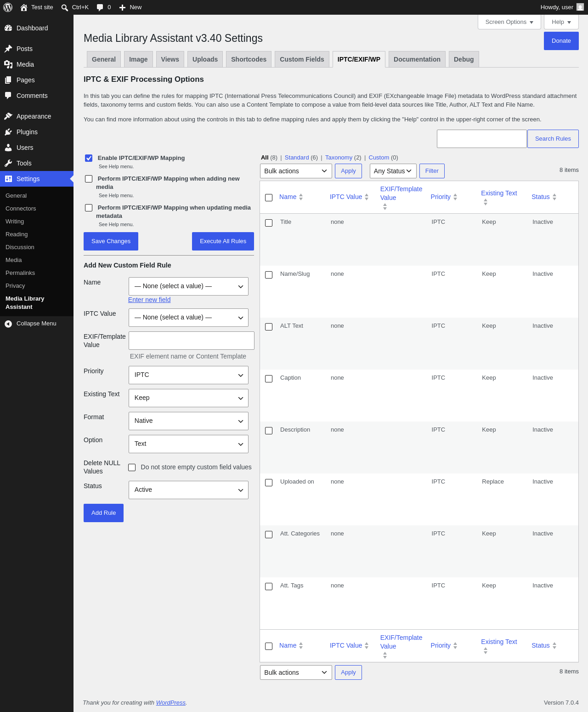Image resolution: width=588 pixels, height=712 pixels.
Task: Filter rules by Taxonomy view link
Action: pos(339,158)
